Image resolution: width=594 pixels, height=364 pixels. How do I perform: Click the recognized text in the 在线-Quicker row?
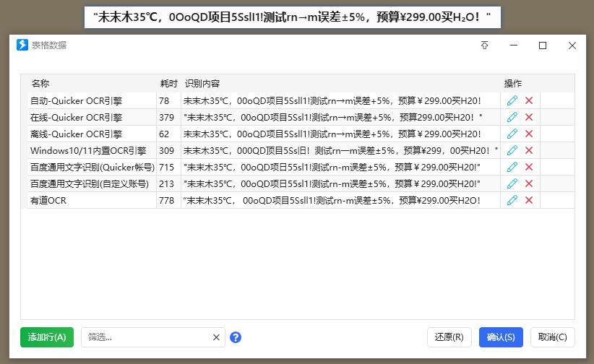pos(332,118)
